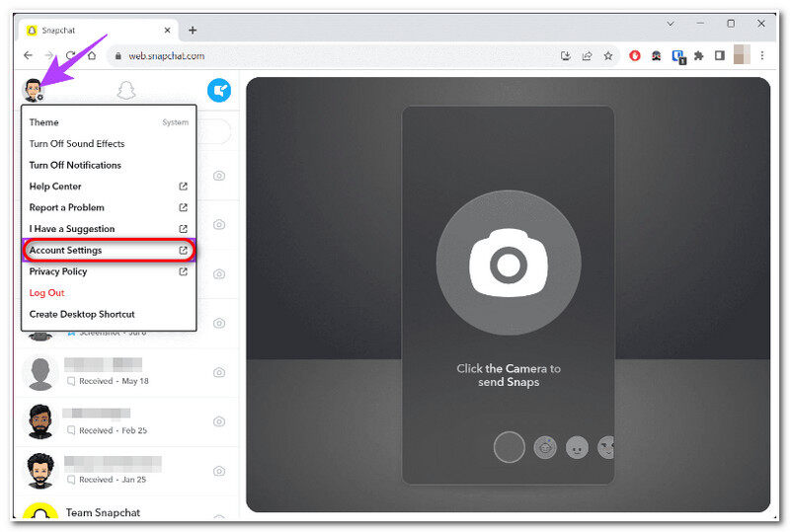Click the profile Bitmoji avatar
This screenshot has height=532, width=790.
click(x=33, y=90)
